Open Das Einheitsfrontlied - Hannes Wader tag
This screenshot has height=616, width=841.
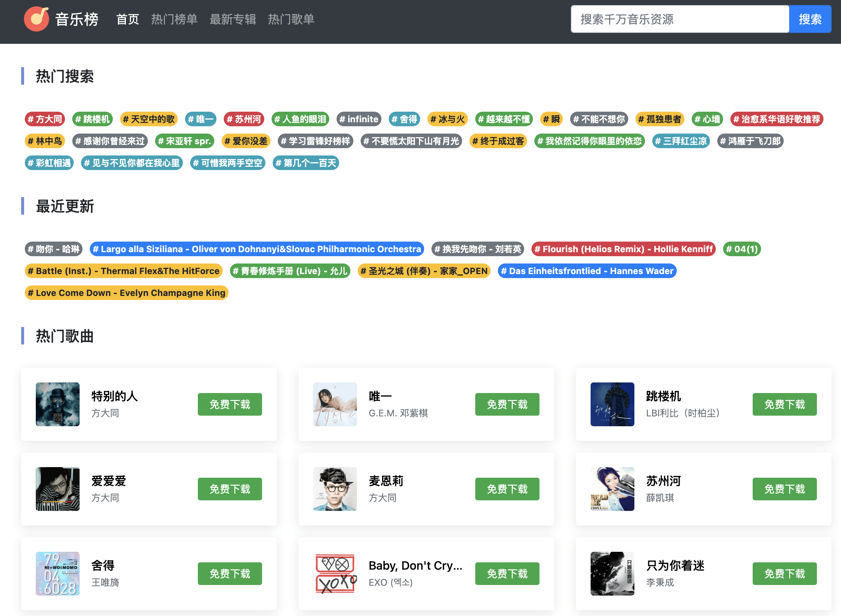click(587, 271)
